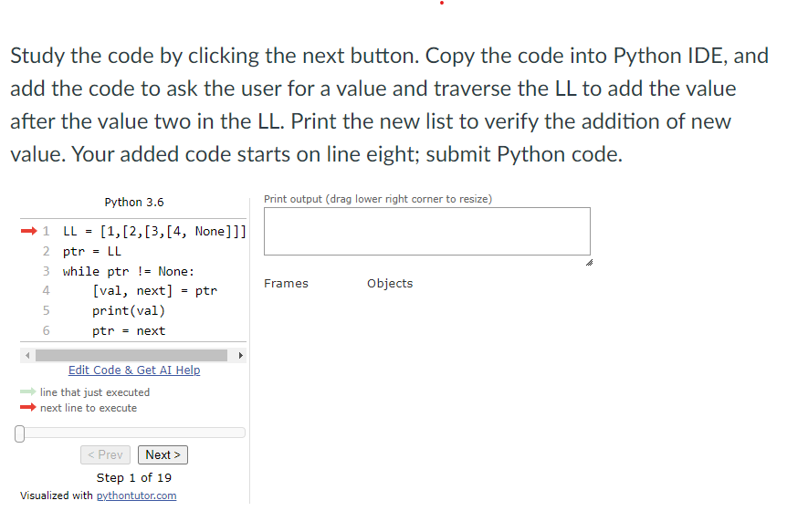Screen dimensions: 787x532
Task: Click the slider thumb on the step bar
Action: pyautogui.click(x=19, y=433)
